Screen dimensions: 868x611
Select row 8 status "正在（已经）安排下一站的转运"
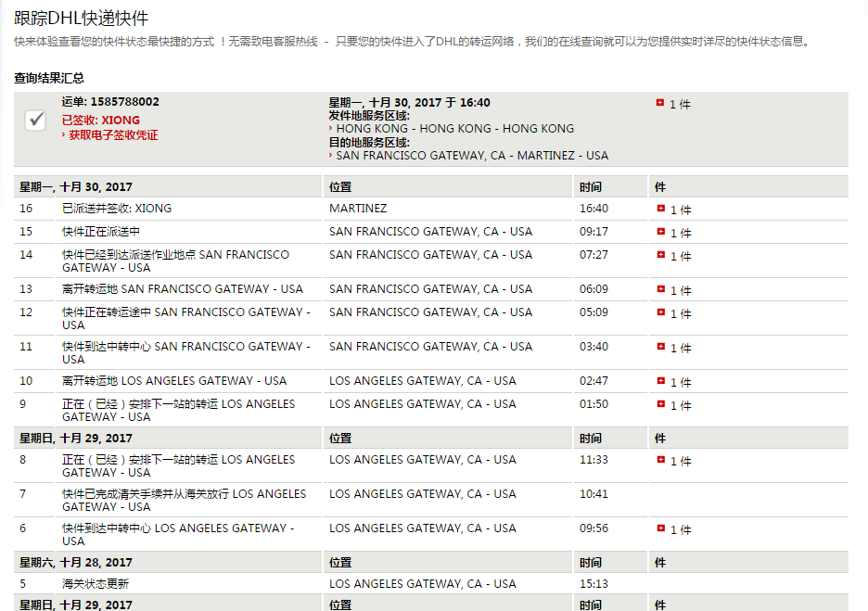[x=179, y=465]
